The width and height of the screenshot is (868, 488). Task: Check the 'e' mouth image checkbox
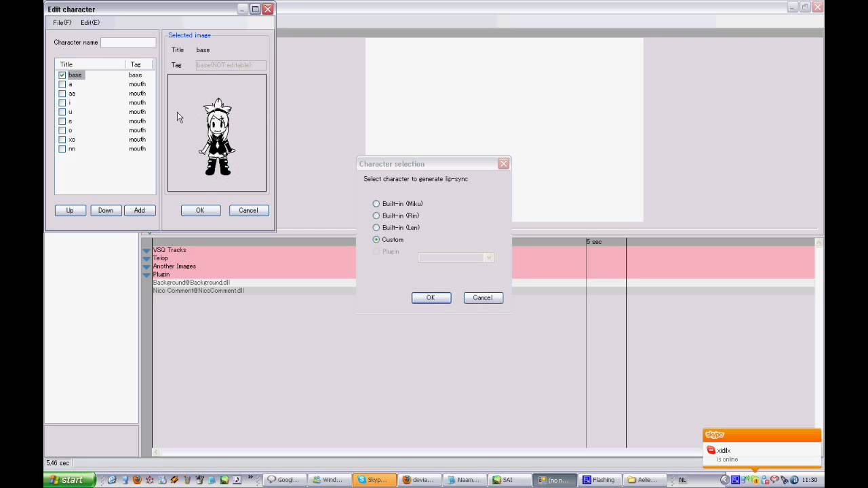62,121
